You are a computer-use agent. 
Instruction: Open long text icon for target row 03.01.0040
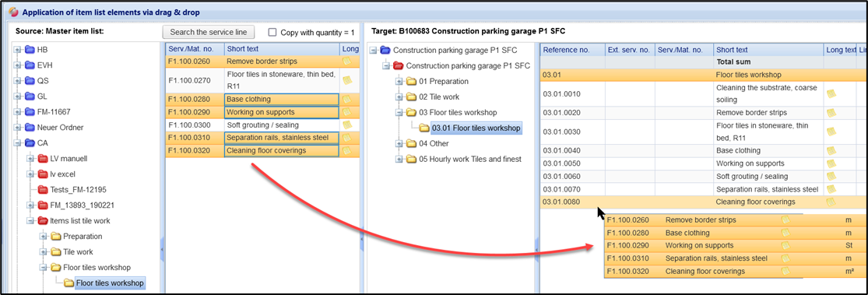click(x=831, y=150)
